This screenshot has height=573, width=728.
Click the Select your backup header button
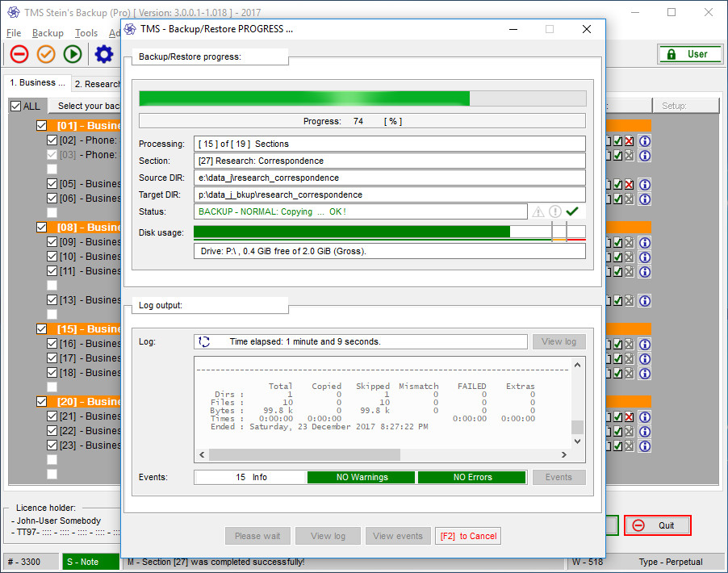pyautogui.click(x=85, y=106)
